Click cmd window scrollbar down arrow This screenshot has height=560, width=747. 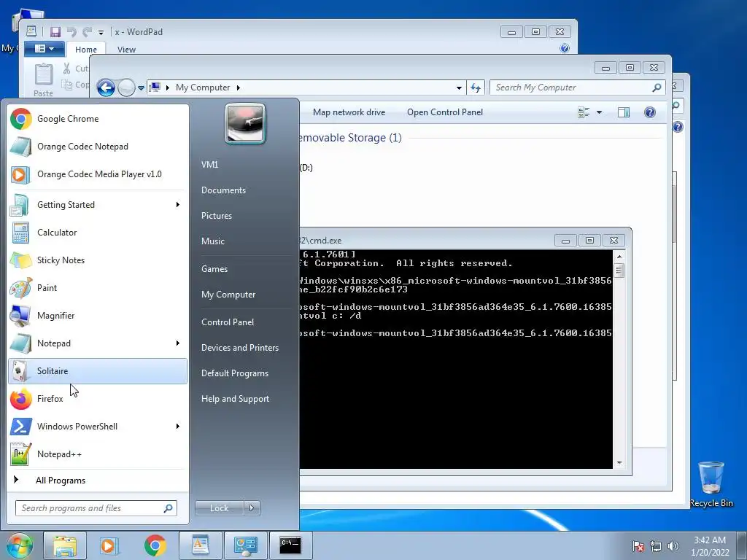pyautogui.click(x=619, y=462)
